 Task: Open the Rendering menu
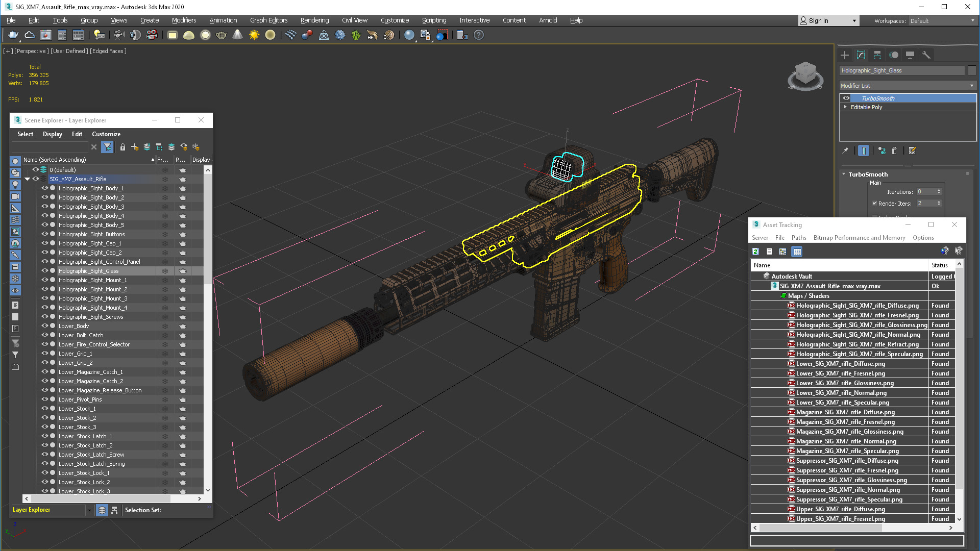(x=314, y=20)
